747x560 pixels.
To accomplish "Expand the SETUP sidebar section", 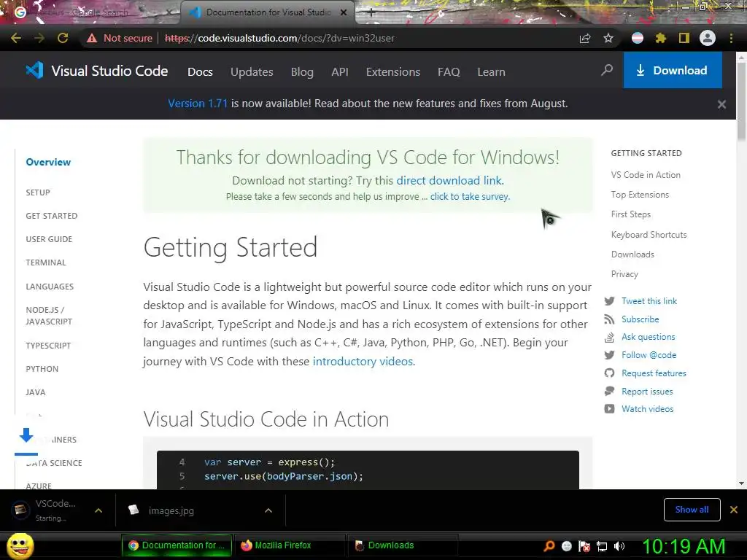I will click(38, 192).
